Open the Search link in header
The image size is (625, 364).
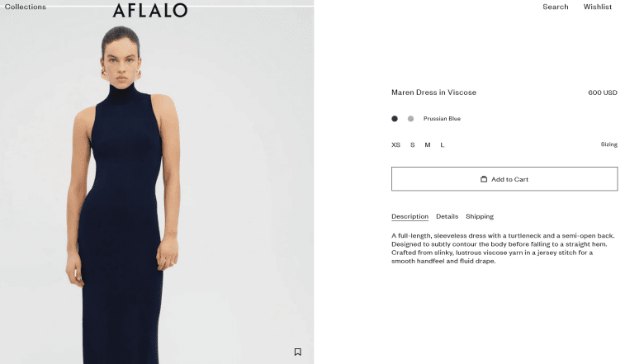(x=556, y=7)
